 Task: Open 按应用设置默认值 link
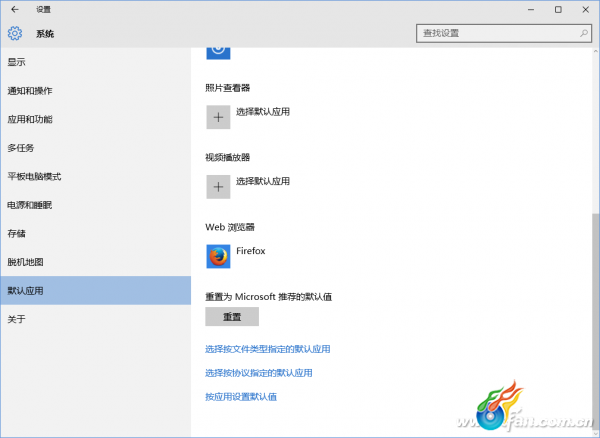click(241, 397)
